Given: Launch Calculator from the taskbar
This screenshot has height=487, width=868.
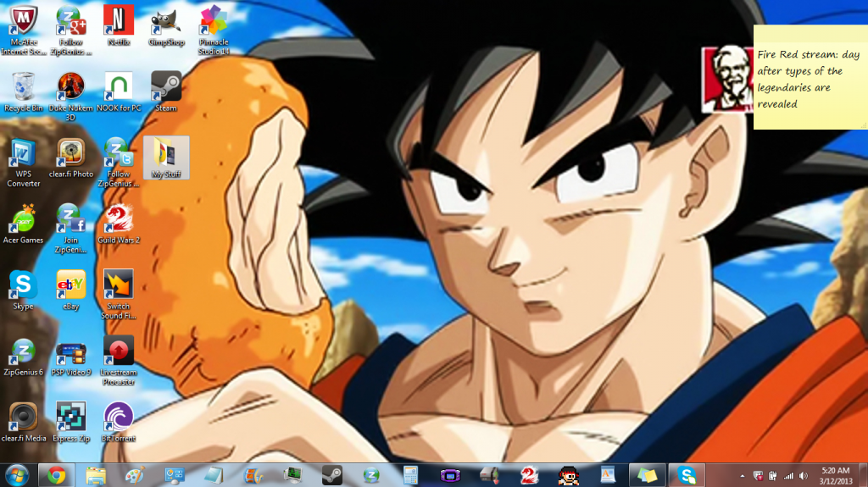Looking at the screenshot, I should click(x=410, y=475).
